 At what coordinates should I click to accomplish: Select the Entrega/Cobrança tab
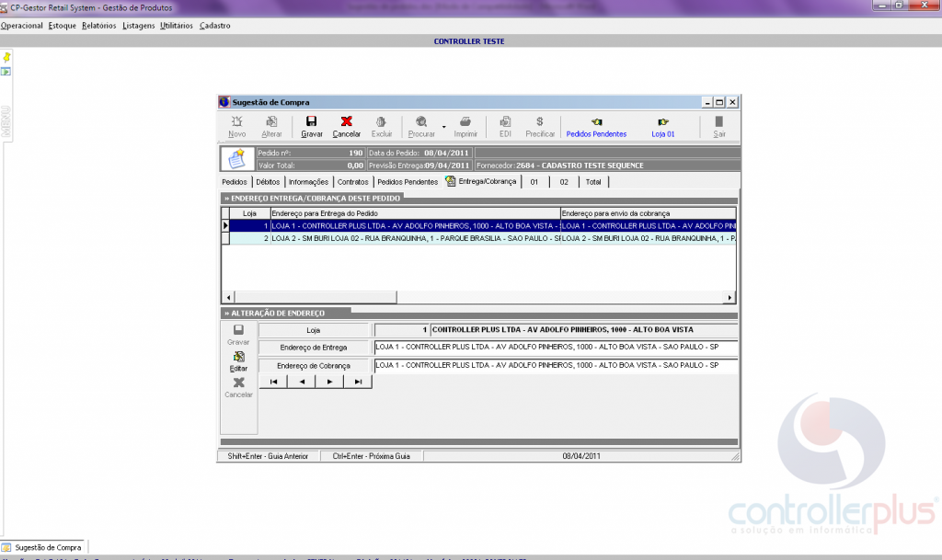pyautogui.click(x=481, y=181)
